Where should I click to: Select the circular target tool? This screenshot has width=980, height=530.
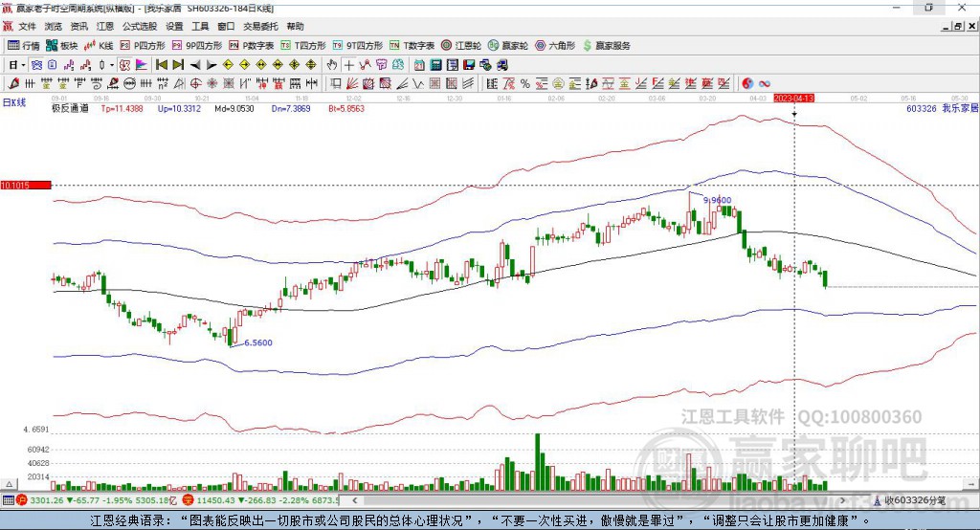coord(195,84)
